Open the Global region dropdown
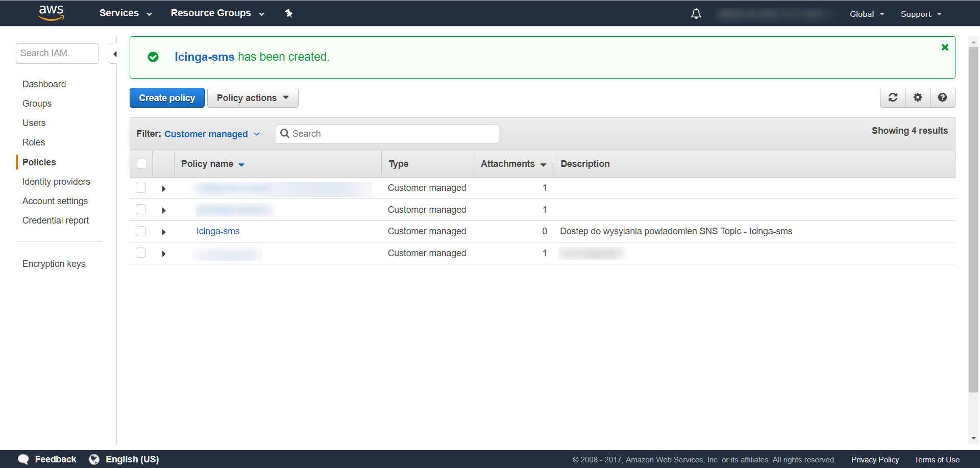Screen dimensions: 980x468 pyautogui.click(x=867, y=14)
